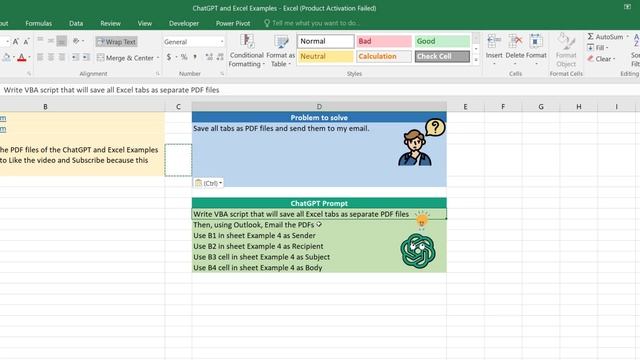Open the Developer tab
The width and height of the screenshot is (640, 360).
pos(184,23)
